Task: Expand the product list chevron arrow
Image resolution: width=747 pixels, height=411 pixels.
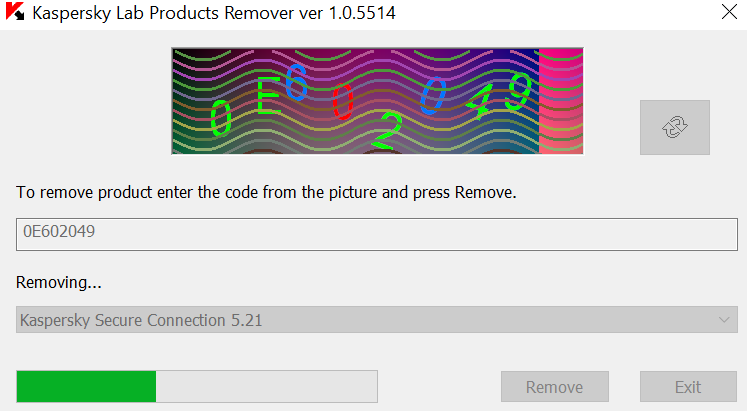Action: [x=725, y=320]
